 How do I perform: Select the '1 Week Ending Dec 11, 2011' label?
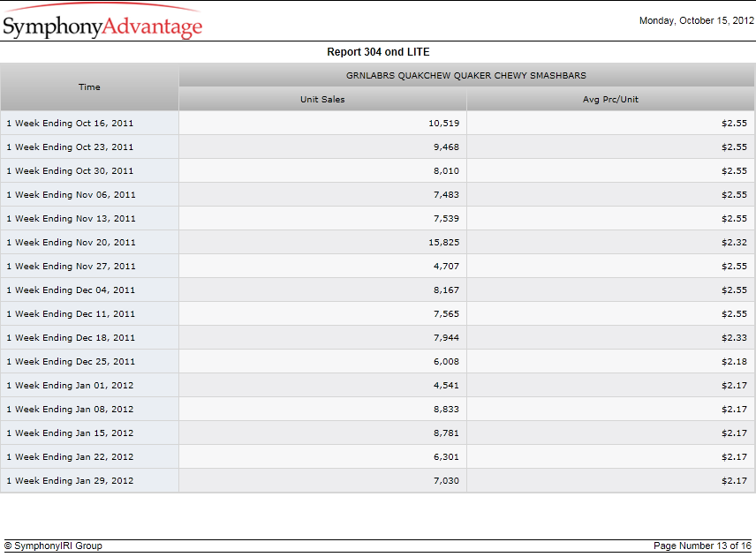(x=71, y=314)
